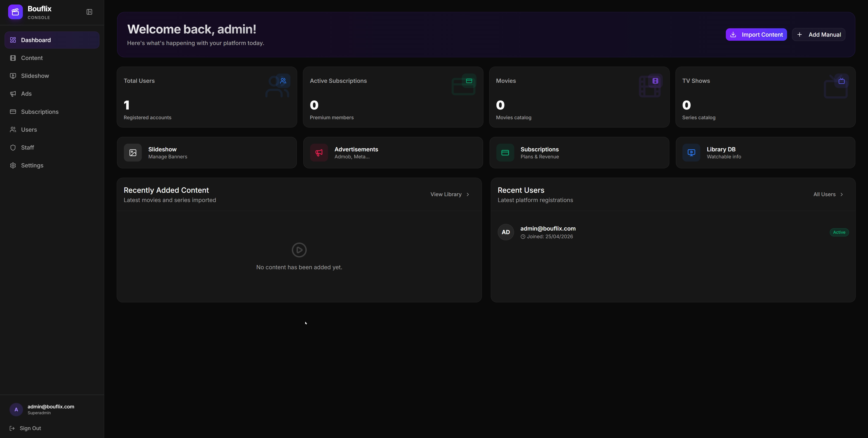Click the plus icon on Add Manual
868x438 pixels.
pyautogui.click(x=800, y=35)
